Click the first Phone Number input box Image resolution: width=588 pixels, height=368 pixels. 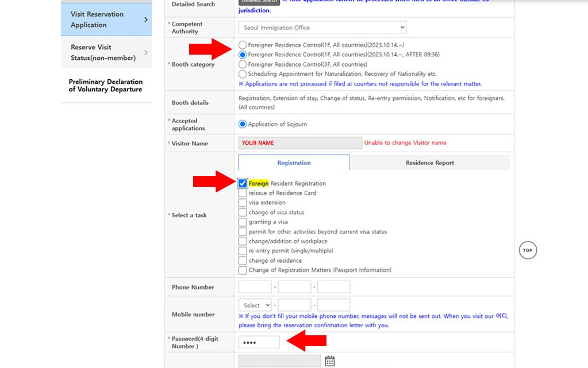[x=255, y=287]
